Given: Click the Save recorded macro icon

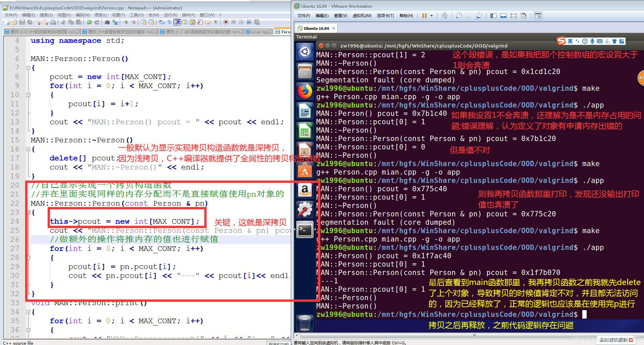Looking at the screenshot, I should (257, 22).
